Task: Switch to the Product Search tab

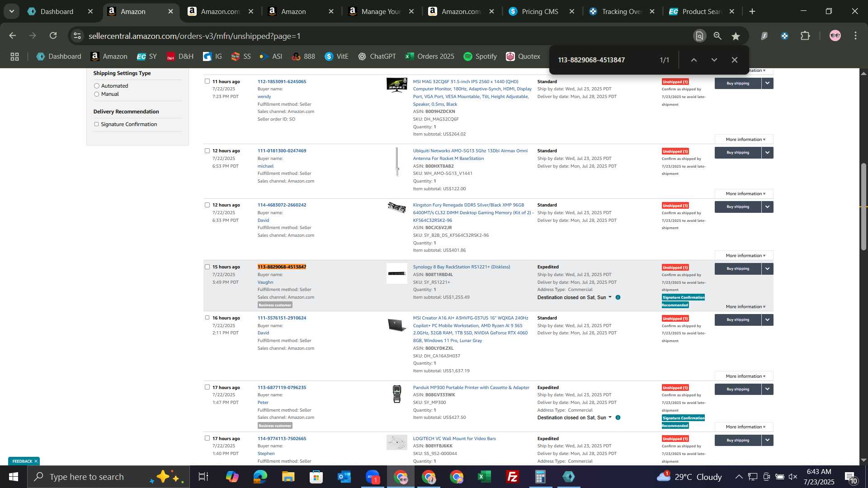Action: (x=701, y=12)
